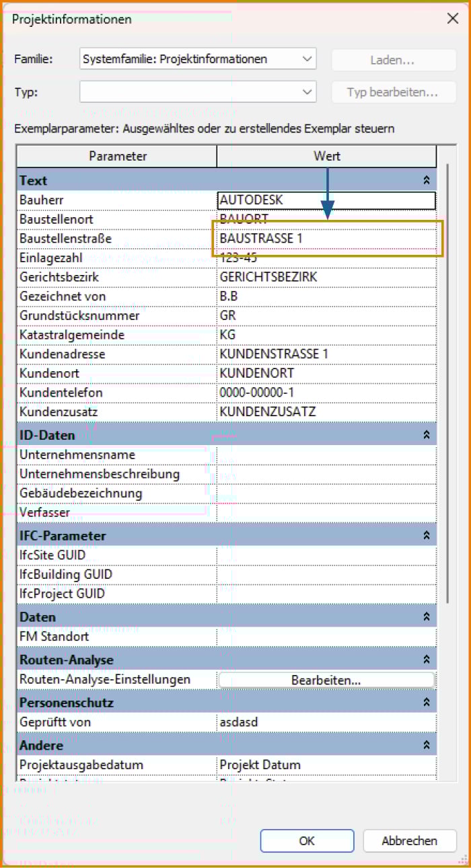Click the KUNDENZUSATZ value cell
This screenshot has width=471, height=868.
(326, 411)
